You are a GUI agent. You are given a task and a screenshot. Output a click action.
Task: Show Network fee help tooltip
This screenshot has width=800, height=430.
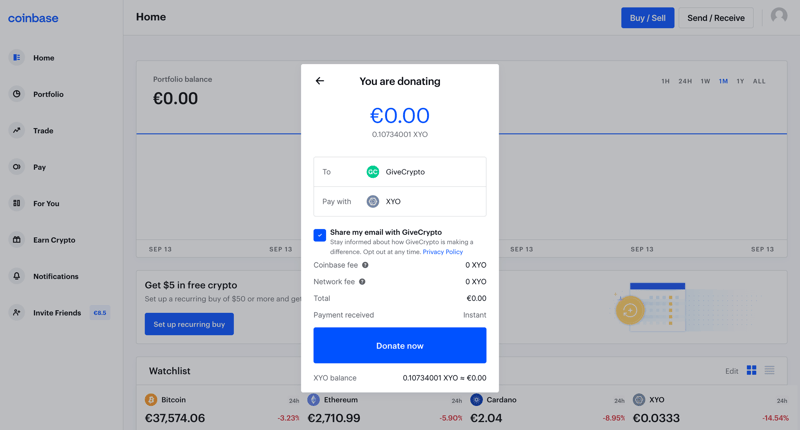[362, 282]
